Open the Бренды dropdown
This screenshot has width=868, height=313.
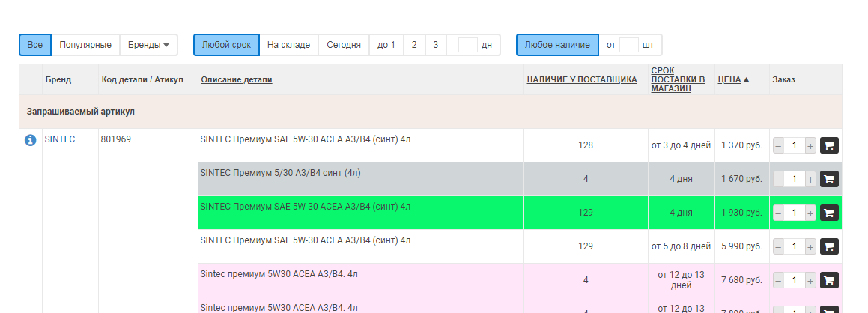[148, 45]
